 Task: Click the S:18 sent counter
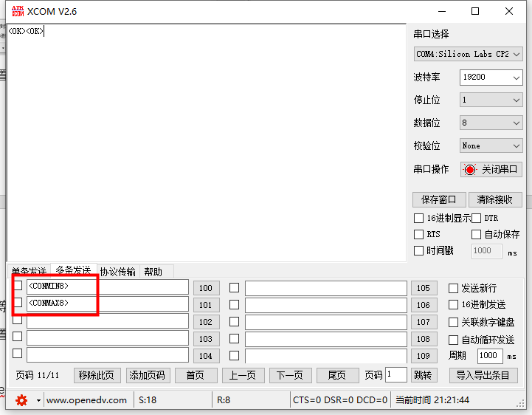[x=148, y=400]
